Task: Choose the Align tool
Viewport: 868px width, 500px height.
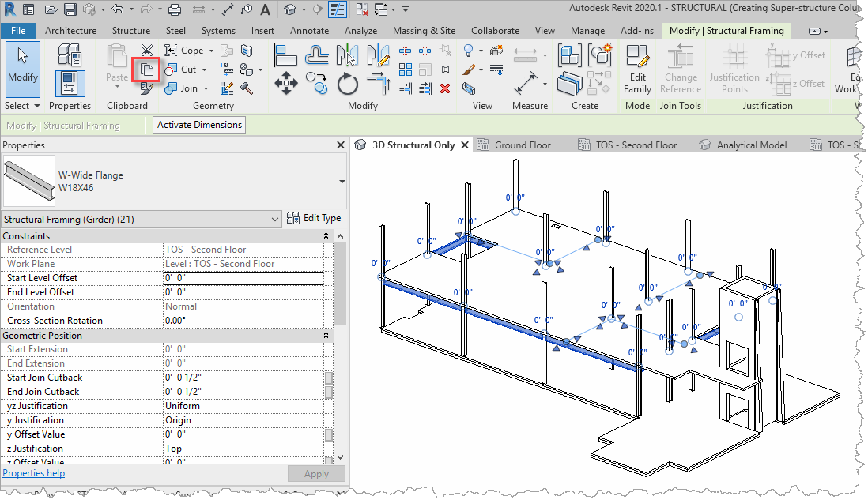Action: [x=285, y=55]
